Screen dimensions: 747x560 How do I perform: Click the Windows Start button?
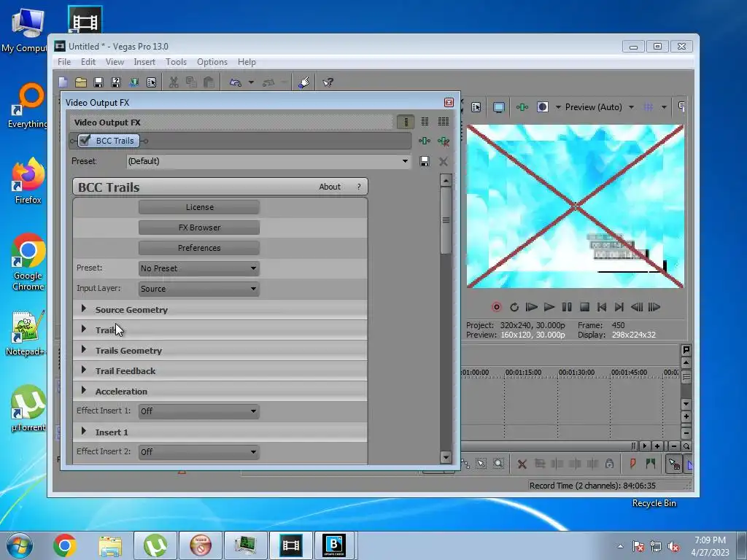click(x=20, y=545)
